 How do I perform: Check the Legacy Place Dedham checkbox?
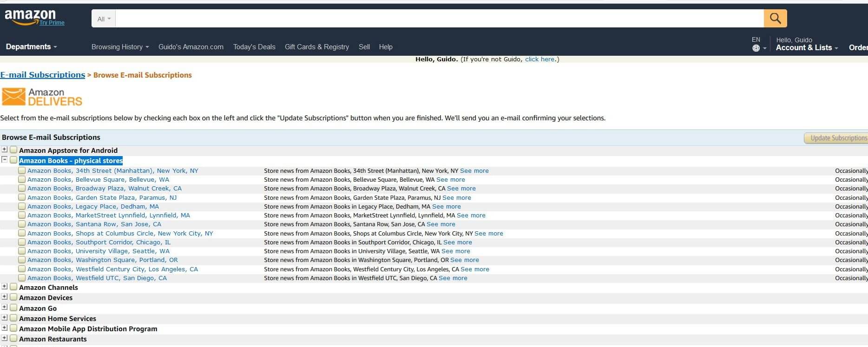click(x=22, y=206)
